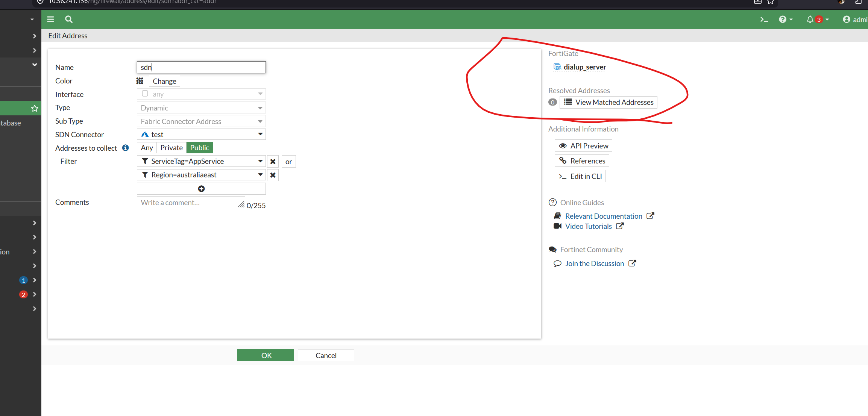Screen dimensions: 868x416
Task: Open the Interface dropdown
Action: tap(201, 94)
